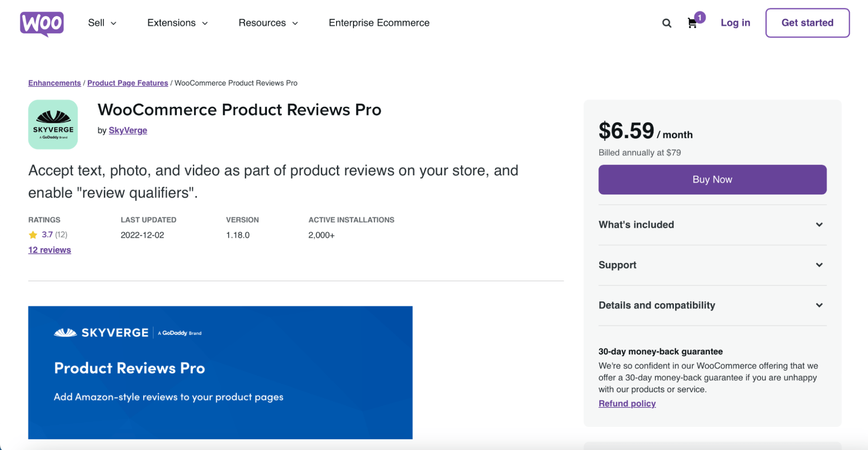The height and width of the screenshot is (450, 868).
Task: Open the Resources dropdown menu
Action: pyautogui.click(x=268, y=23)
